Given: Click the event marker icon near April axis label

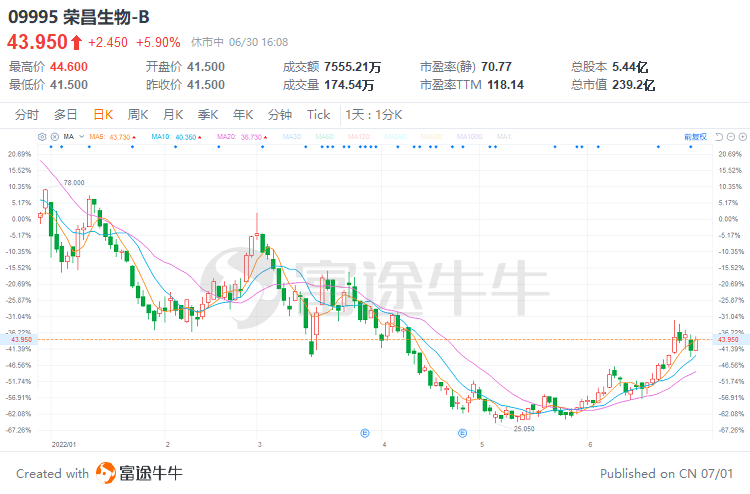Looking at the screenshot, I should pos(364,433).
